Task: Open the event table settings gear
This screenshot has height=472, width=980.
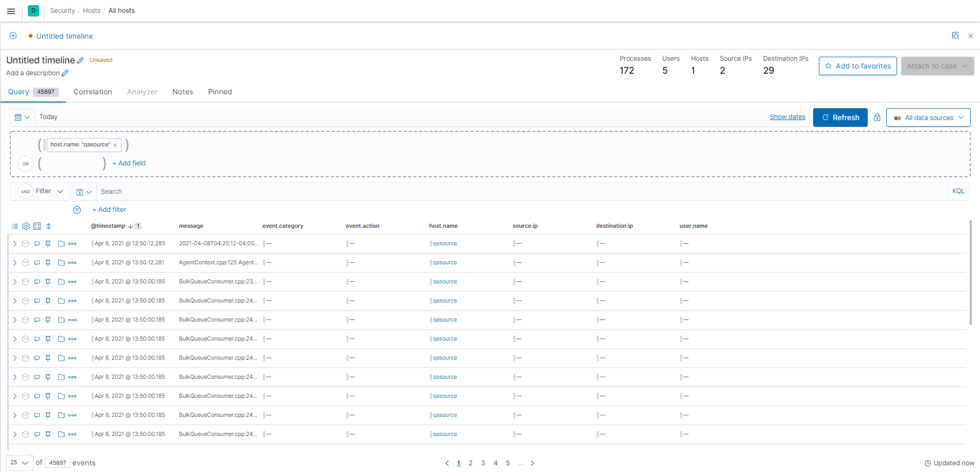Action: click(26, 226)
